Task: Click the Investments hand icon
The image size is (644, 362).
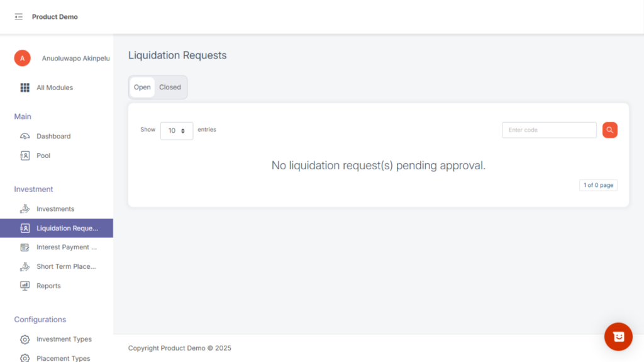Action: point(25,209)
